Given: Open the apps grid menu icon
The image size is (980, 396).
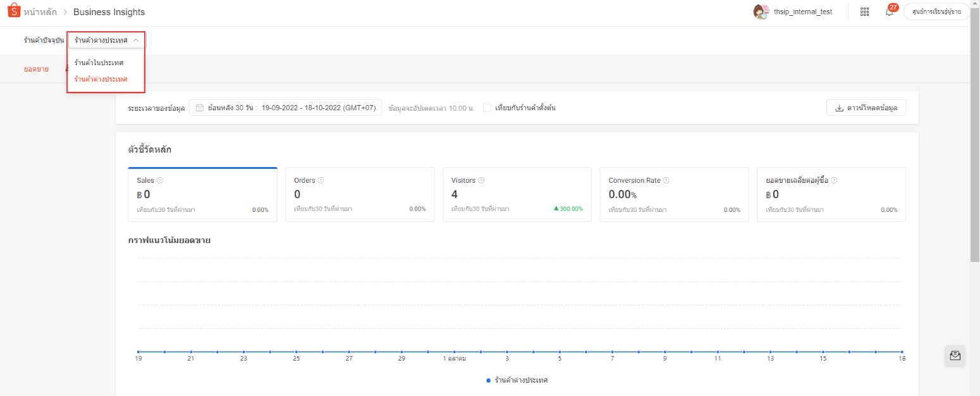Looking at the screenshot, I should point(864,12).
